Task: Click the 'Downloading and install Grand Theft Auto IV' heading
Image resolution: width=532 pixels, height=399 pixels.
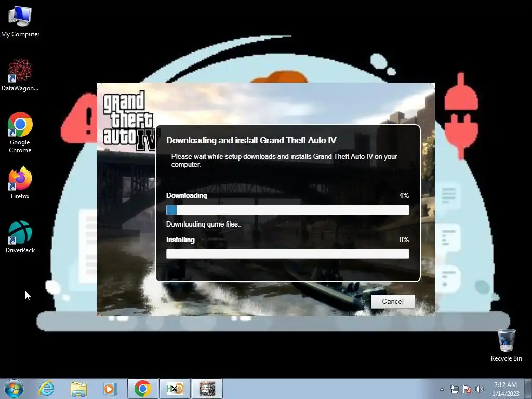Action: (x=251, y=140)
